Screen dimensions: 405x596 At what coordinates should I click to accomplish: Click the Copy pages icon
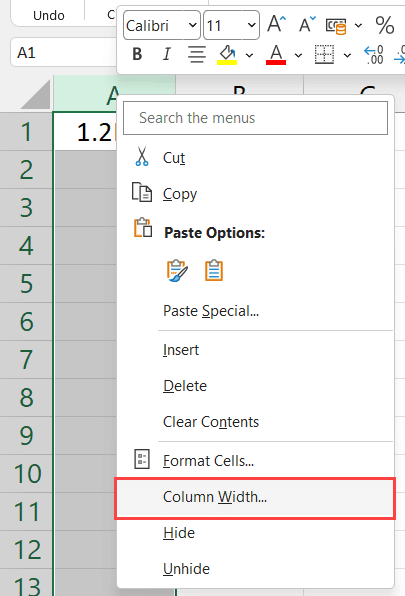tap(142, 192)
